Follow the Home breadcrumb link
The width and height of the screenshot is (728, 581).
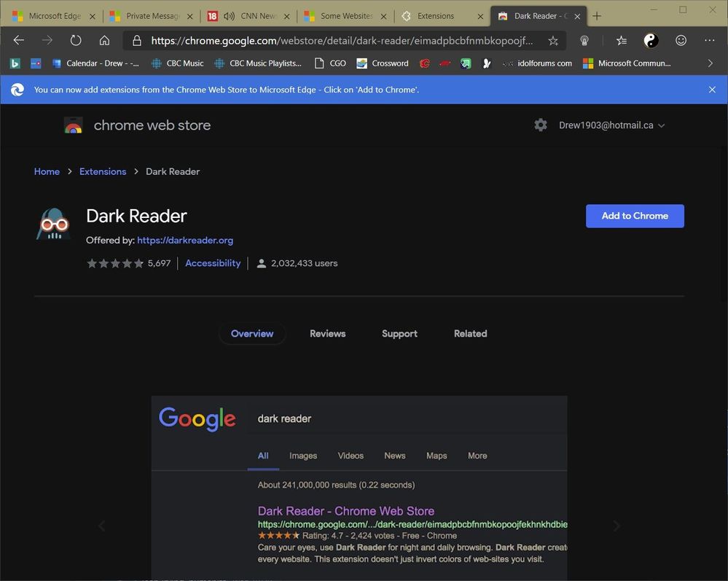point(47,171)
